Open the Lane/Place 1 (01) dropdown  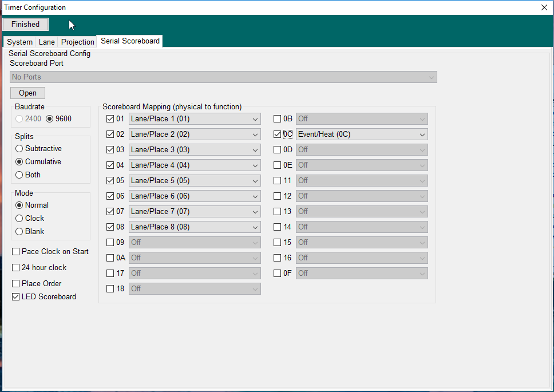coord(195,119)
